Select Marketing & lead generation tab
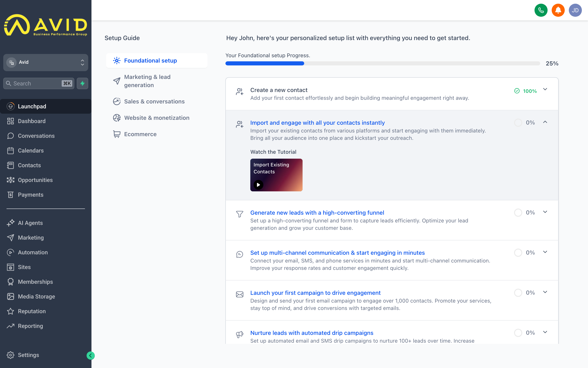588x368 pixels. tap(157, 81)
